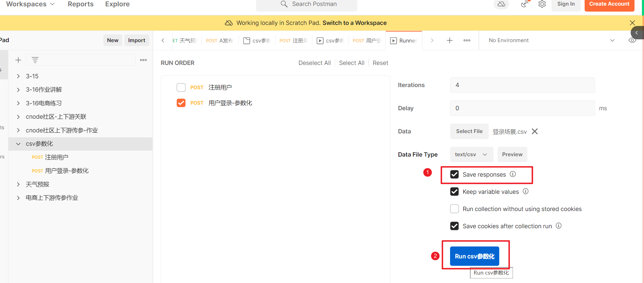Open the Reports menu
This screenshot has width=644, height=283.
point(80,4)
